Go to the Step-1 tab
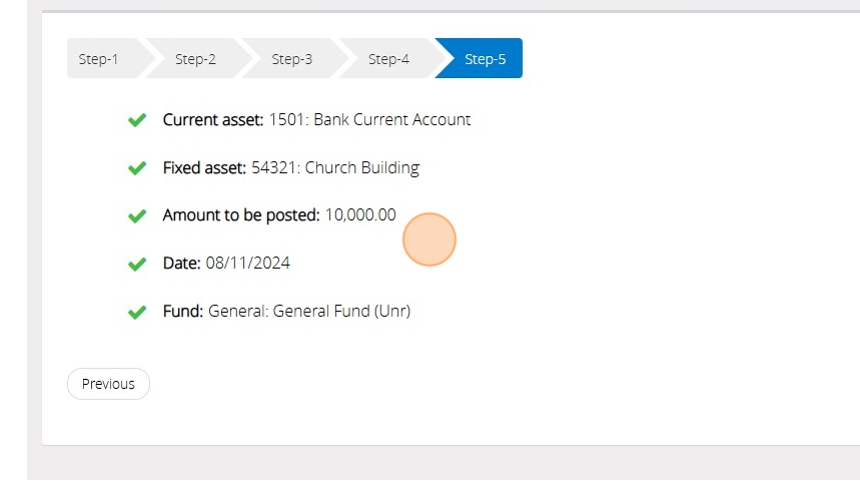The image size is (860, 482). pyautogui.click(x=98, y=59)
